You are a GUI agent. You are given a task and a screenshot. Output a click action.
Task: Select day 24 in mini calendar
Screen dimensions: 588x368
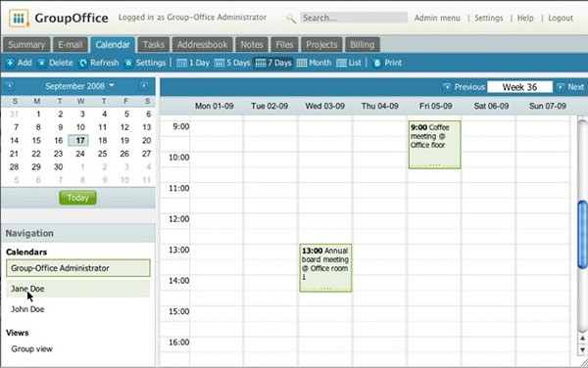pos(80,154)
